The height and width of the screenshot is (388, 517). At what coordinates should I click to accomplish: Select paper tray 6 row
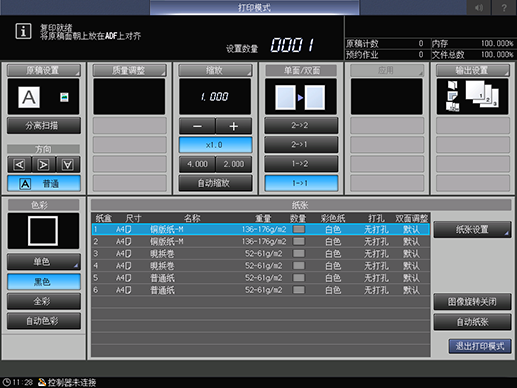click(x=261, y=290)
